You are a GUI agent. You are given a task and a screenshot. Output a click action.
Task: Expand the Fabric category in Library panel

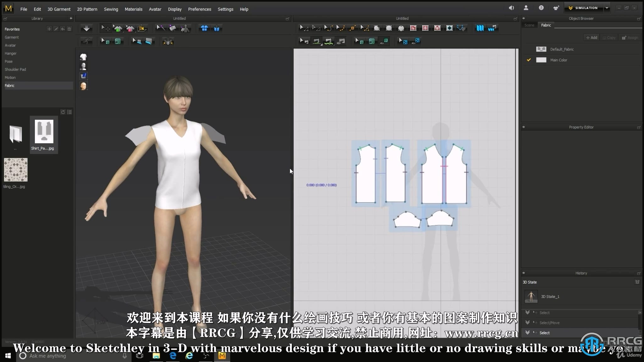click(9, 85)
